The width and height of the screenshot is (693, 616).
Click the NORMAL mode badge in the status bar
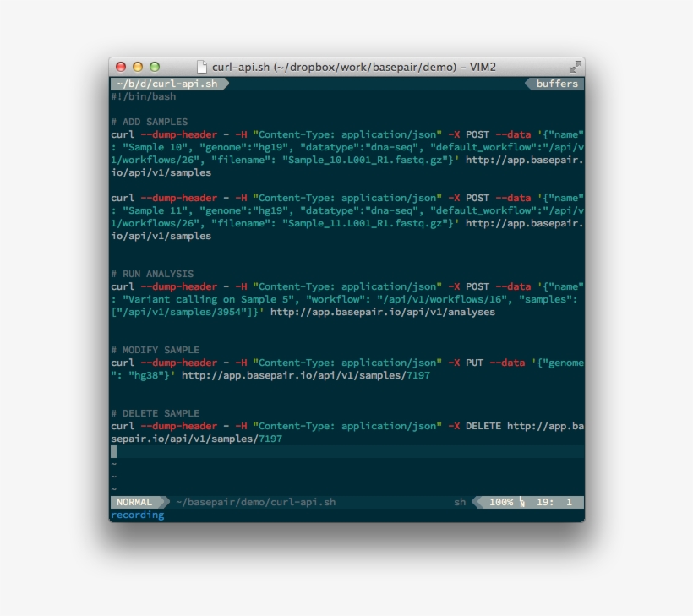click(x=131, y=502)
